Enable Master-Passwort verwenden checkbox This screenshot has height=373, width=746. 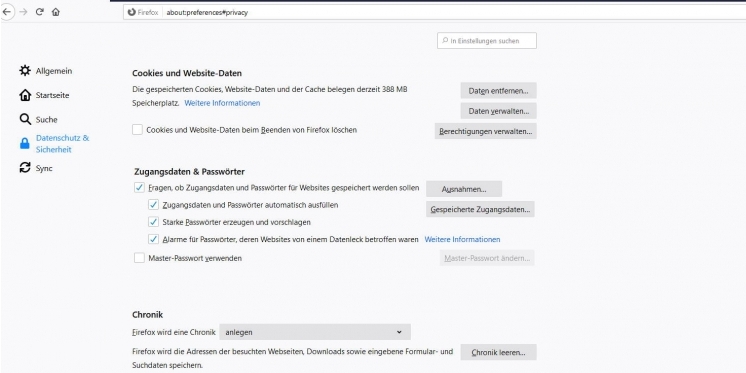[139, 258]
